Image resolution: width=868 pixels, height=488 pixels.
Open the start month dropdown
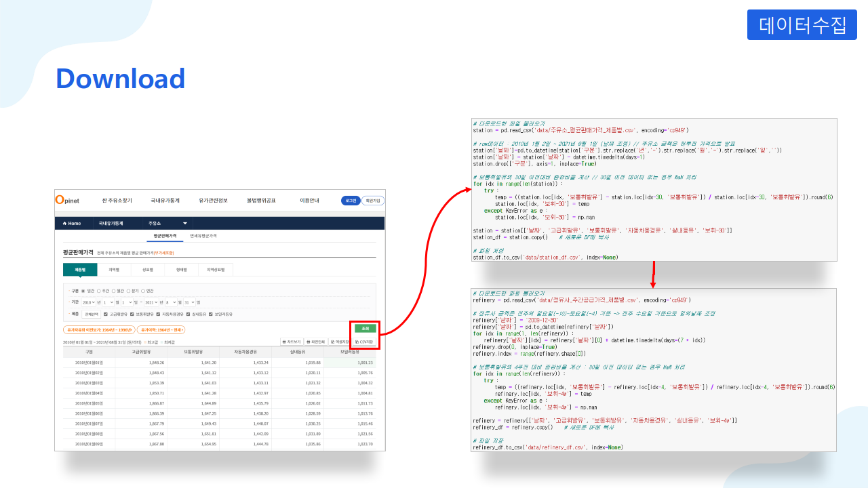pyautogui.click(x=108, y=302)
